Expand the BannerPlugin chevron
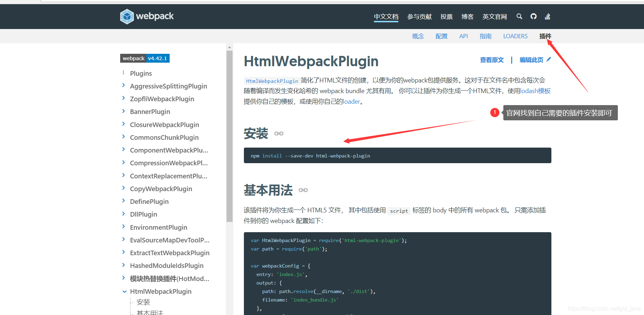Viewport: 644px width, 315px height. [x=123, y=111]
